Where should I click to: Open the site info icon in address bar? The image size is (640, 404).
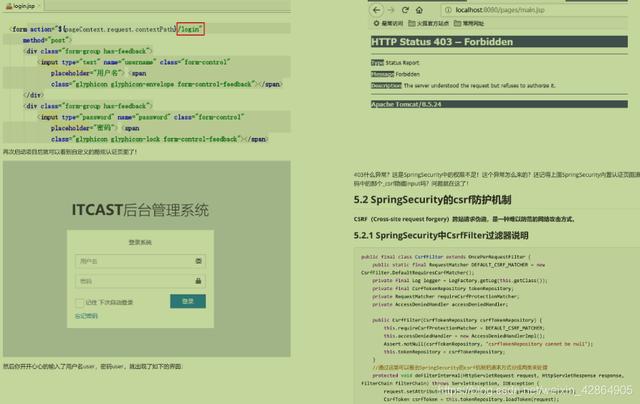click(x=448, y=10)
